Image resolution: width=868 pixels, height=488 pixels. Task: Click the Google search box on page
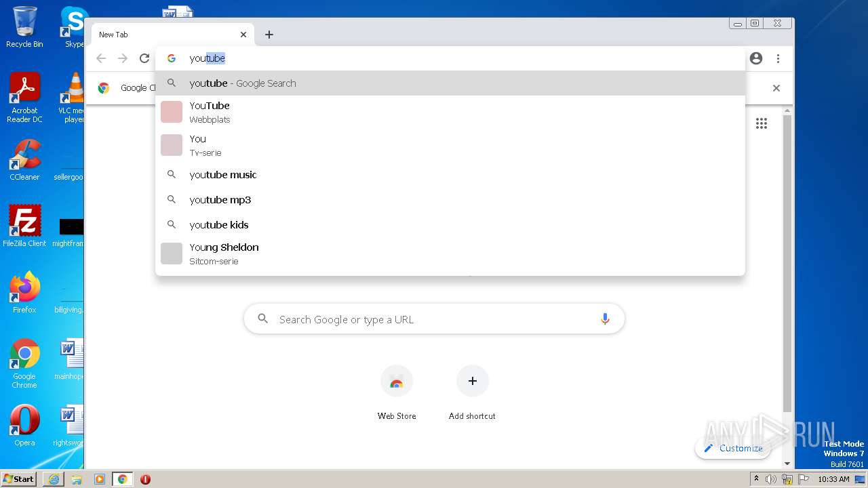point(434,319)
